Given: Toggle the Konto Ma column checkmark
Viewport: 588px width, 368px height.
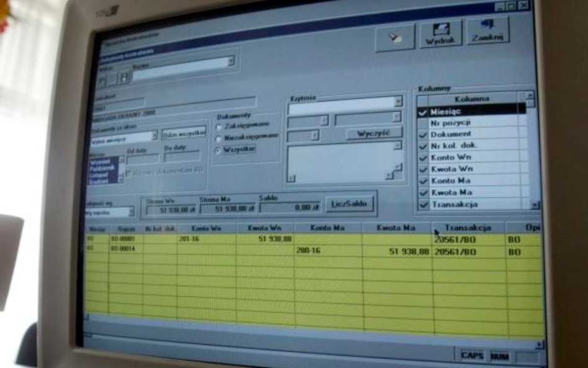Looking at the screenshot, I should pyautogui.click(x=424, y=181).
